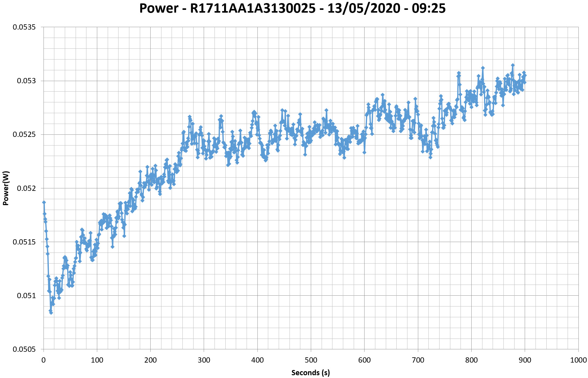Click the 0.052 y-axis label

26,188
